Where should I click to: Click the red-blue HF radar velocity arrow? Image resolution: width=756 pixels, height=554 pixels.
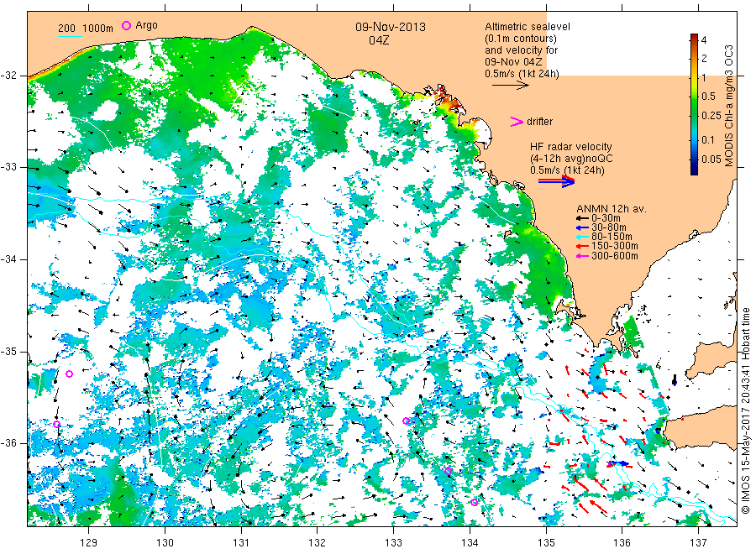coord(556,181)
